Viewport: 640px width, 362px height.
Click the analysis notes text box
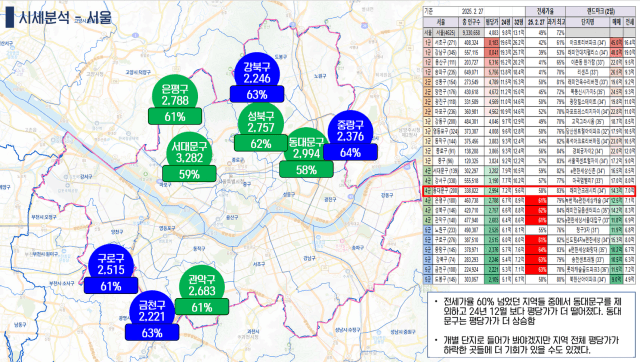pos(531,324)
